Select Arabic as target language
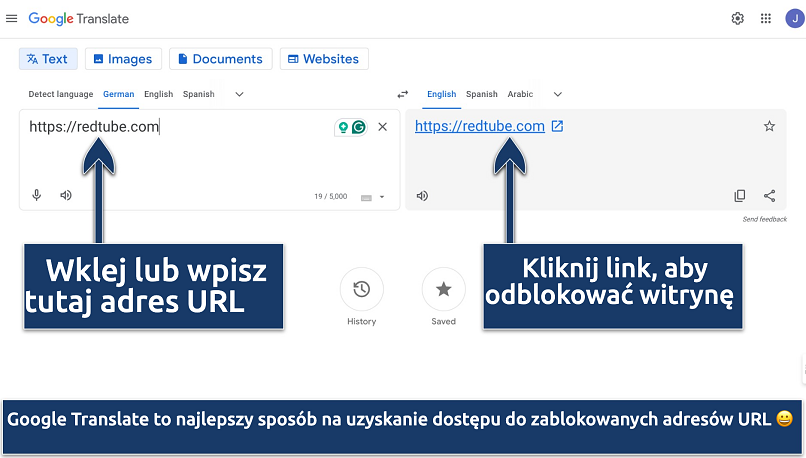 point(520,94)
